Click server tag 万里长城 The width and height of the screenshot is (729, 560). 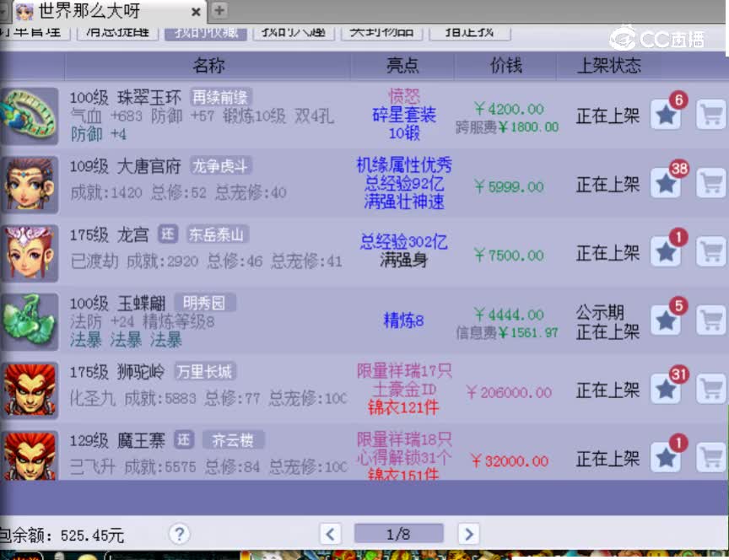click(205, 372)
